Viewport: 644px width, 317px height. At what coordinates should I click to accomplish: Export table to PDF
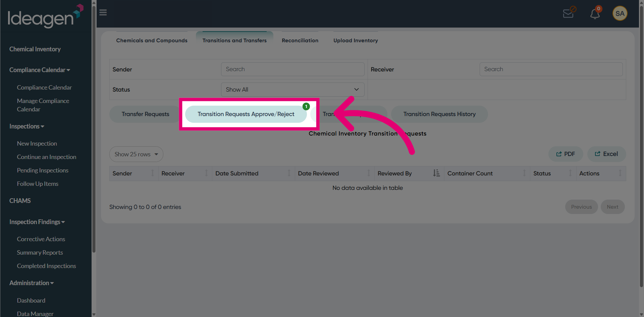[566, 154]
